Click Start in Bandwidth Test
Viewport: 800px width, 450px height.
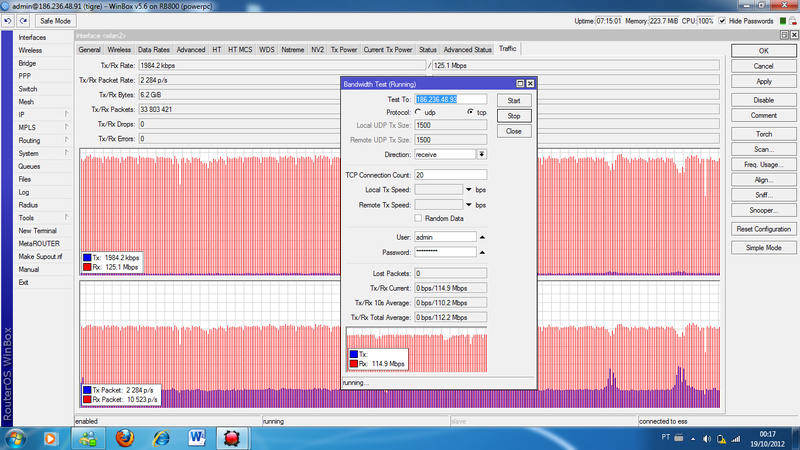point(514,101)
